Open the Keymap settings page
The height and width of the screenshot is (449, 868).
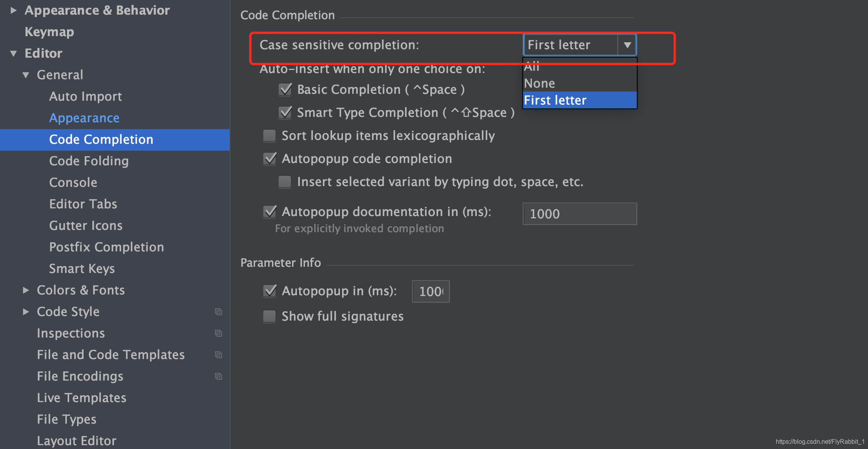(49, 32)
